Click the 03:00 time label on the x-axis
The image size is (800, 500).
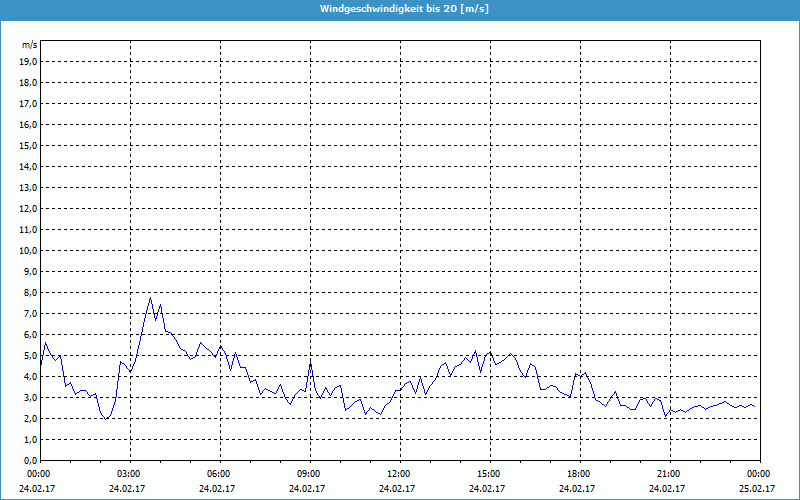tap(128, 473)
